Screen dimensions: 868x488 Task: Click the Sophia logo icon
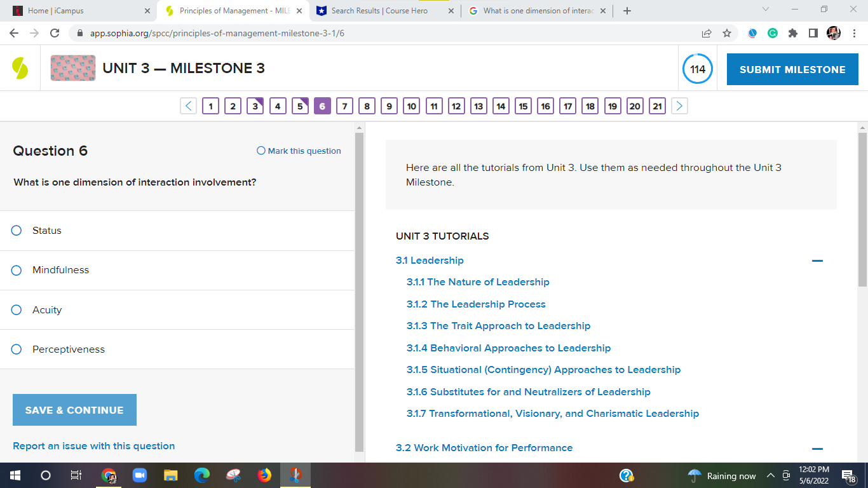20,69
